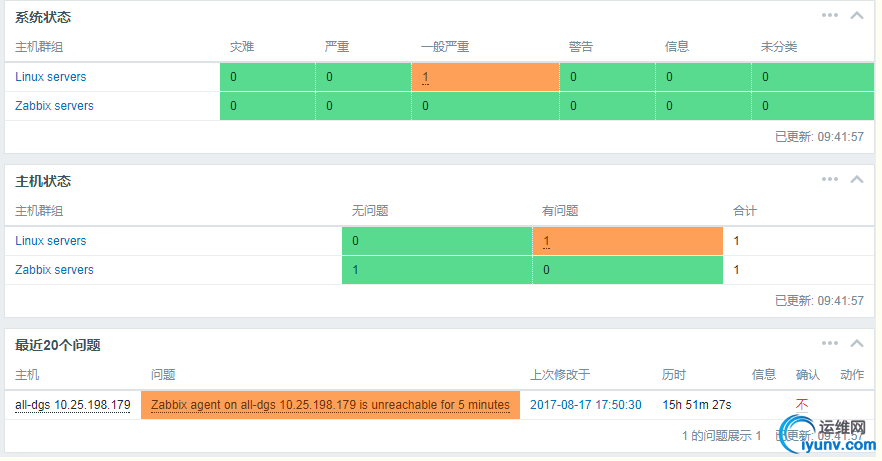Click the red 不 acknowledge link
Viewport: 882px width, 461px height.
pyautogui.click(x=802, y=404)
